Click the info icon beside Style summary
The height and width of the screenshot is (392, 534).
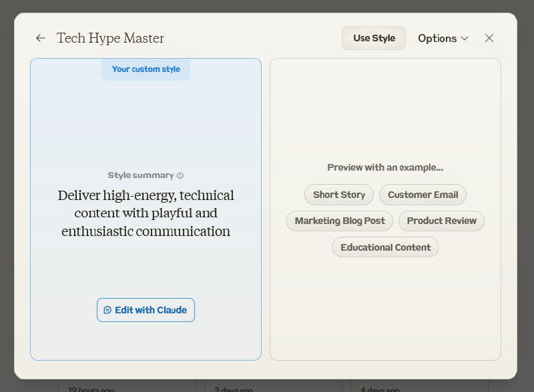coord(180,176)
